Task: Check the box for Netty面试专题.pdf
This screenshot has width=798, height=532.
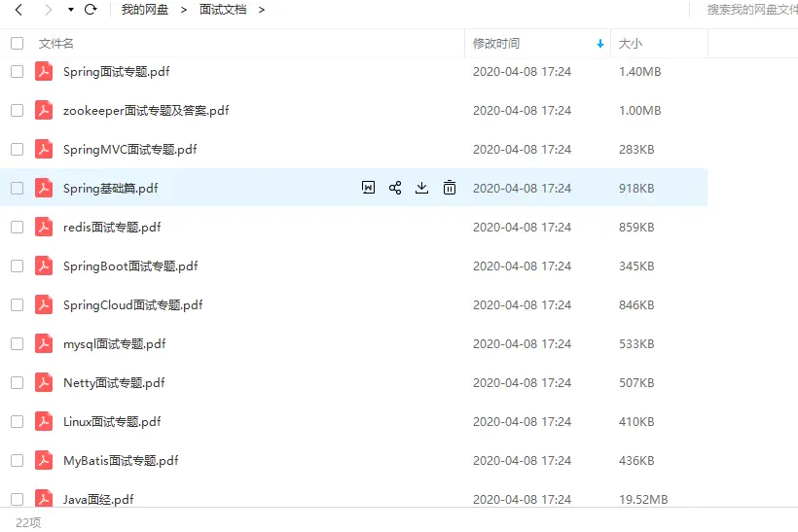Action: pos(18,382)
